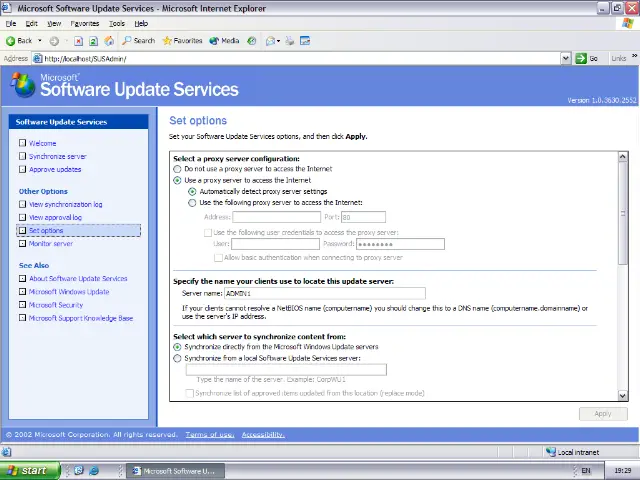Expand the Back button history dropdown
Image resolution: width=640 pixels, height=480 pixels.
(40, 41)
